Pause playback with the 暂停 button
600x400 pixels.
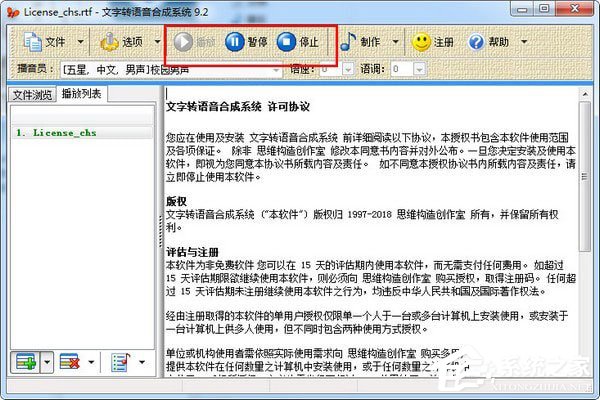[x=246, y=42]
